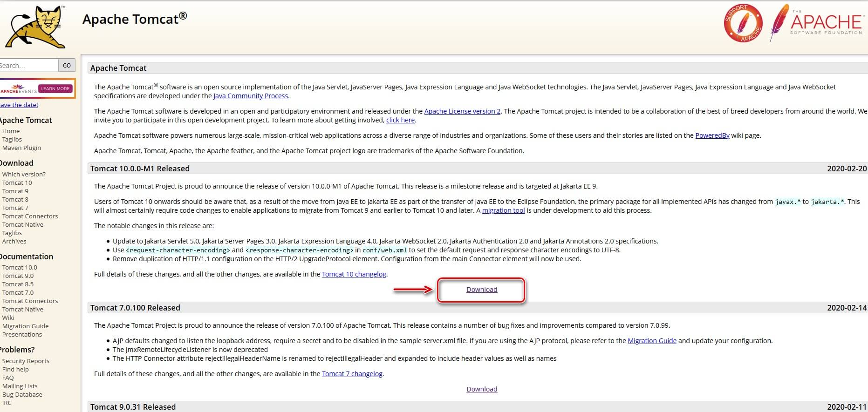Open Taglibs under Download section
Image resolution: width=868 pixels, height=412 pixels.
12,233
